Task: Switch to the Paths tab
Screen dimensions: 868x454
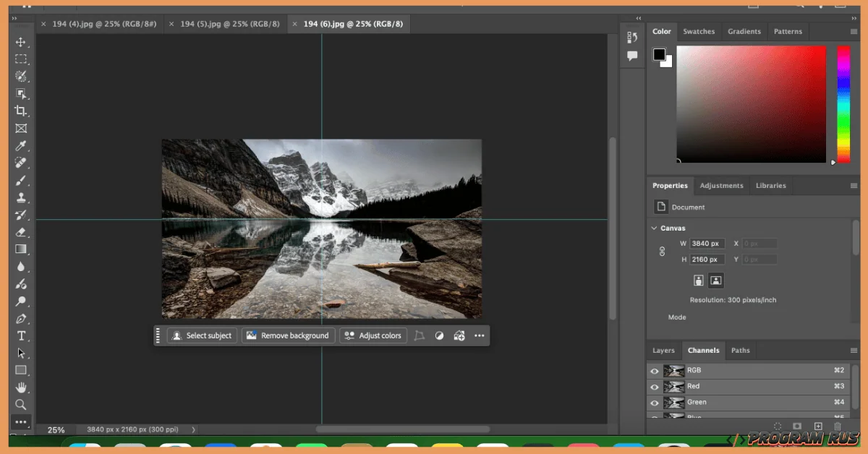Action: [741, 350]
